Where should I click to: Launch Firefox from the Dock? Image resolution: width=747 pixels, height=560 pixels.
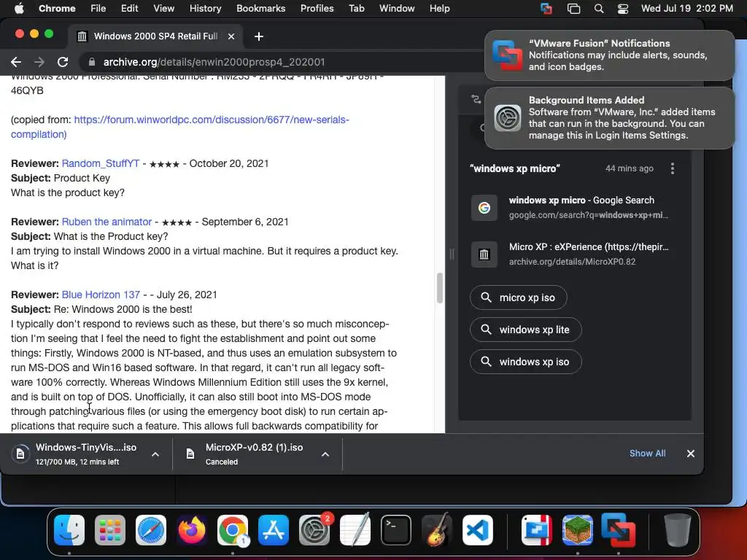[x=192, y=530]
